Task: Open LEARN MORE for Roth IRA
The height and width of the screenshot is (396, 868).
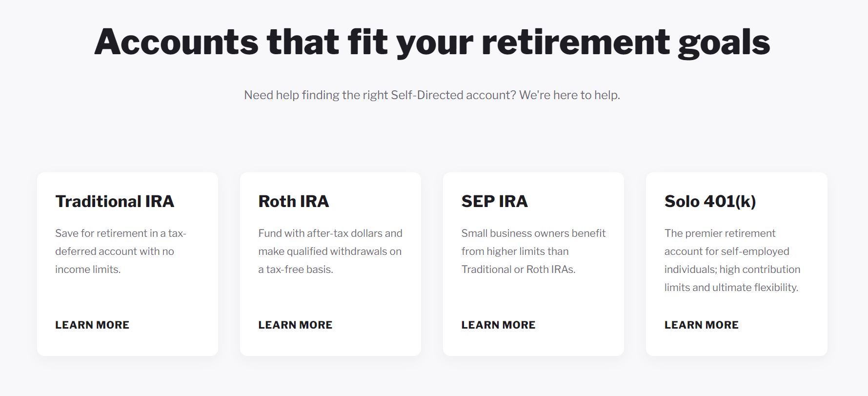Action: (x=295, y=325)
